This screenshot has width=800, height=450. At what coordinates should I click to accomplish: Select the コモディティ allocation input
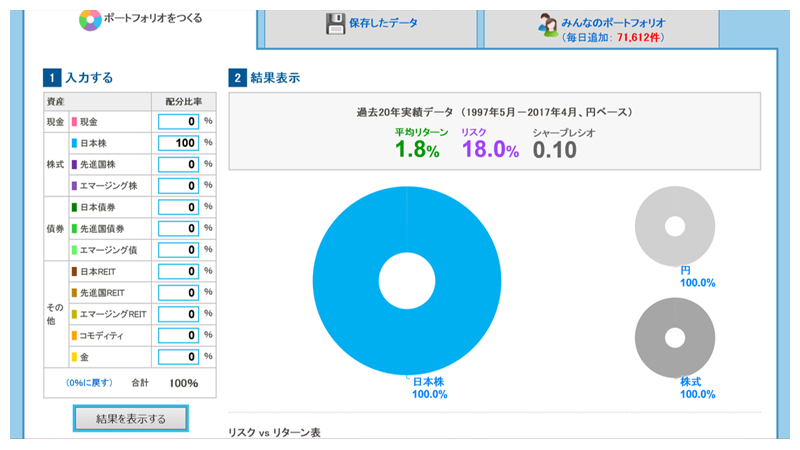point(178,335)
